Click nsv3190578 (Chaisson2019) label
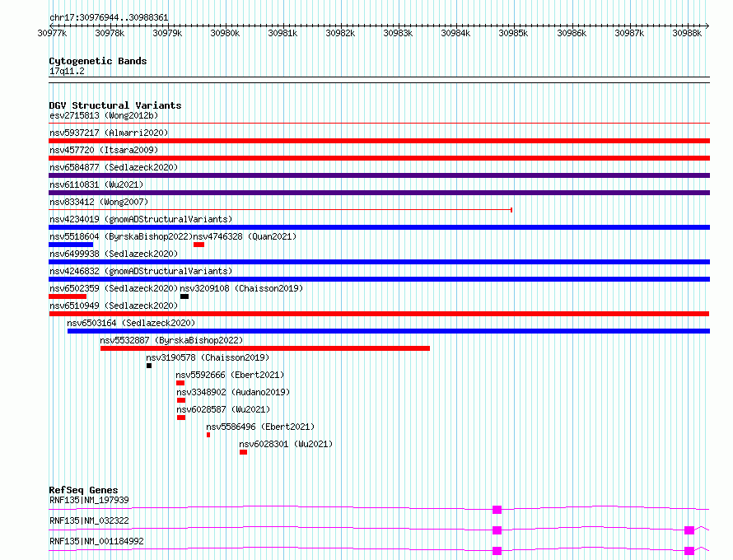The image size is (733, 560). click(208, 357)
